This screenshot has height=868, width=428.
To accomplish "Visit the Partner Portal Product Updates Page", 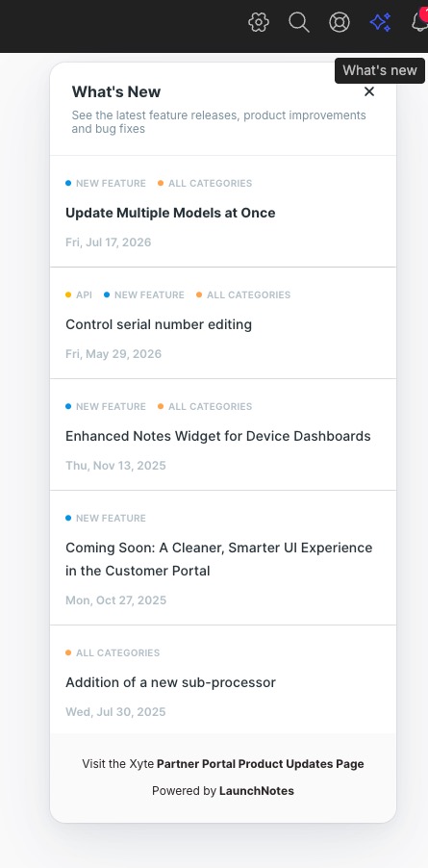I will pyautogui.click(x=261, y=764).
